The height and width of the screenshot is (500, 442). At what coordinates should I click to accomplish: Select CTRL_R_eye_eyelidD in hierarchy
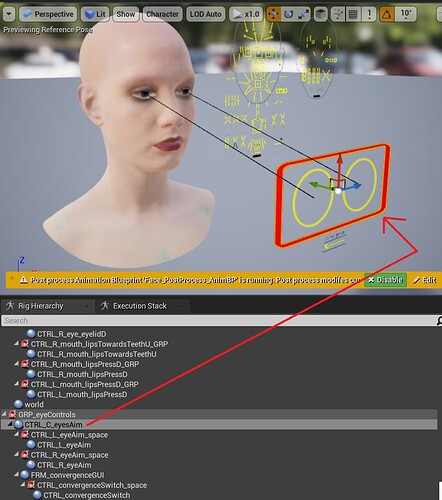(72, 334)
